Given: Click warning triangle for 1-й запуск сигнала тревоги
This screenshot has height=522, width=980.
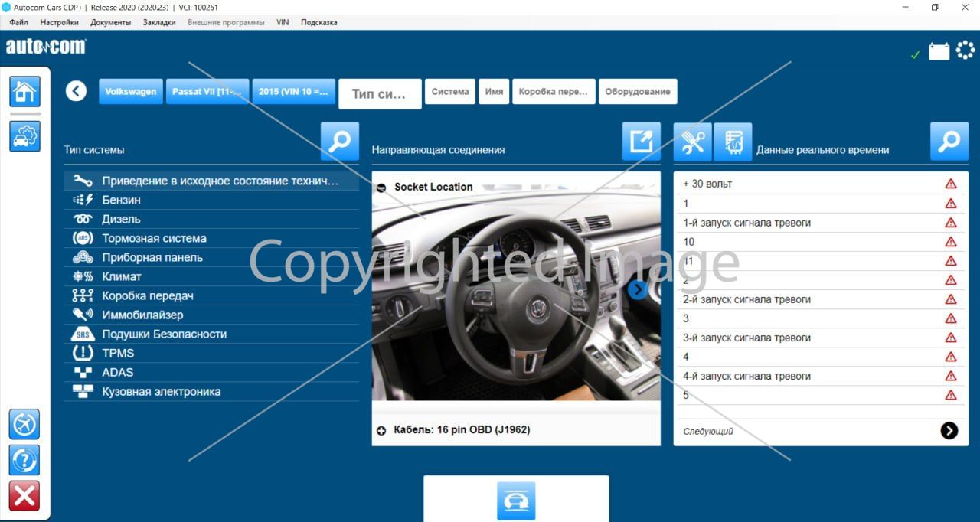Looking at the screenshot, I should (951, 223).
